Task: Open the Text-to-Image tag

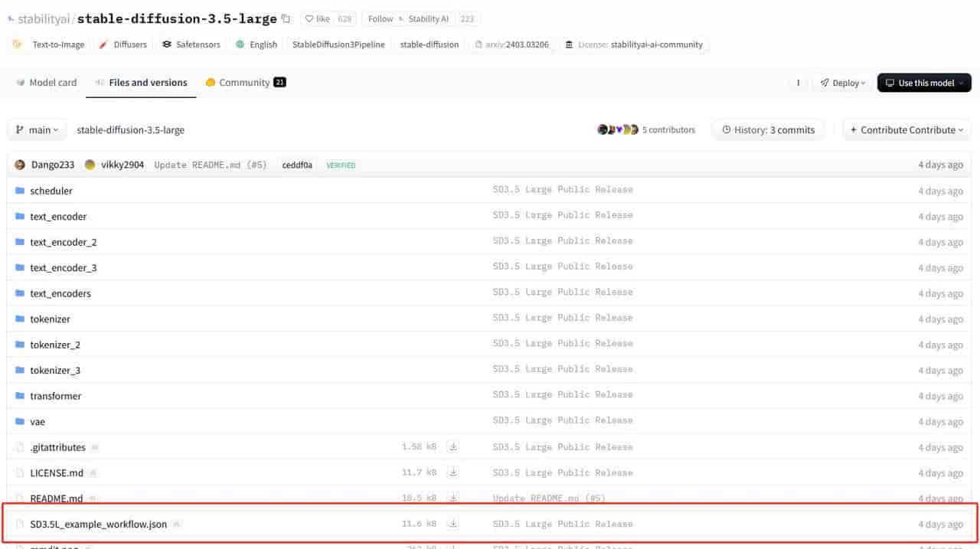Action: (49, 44)
